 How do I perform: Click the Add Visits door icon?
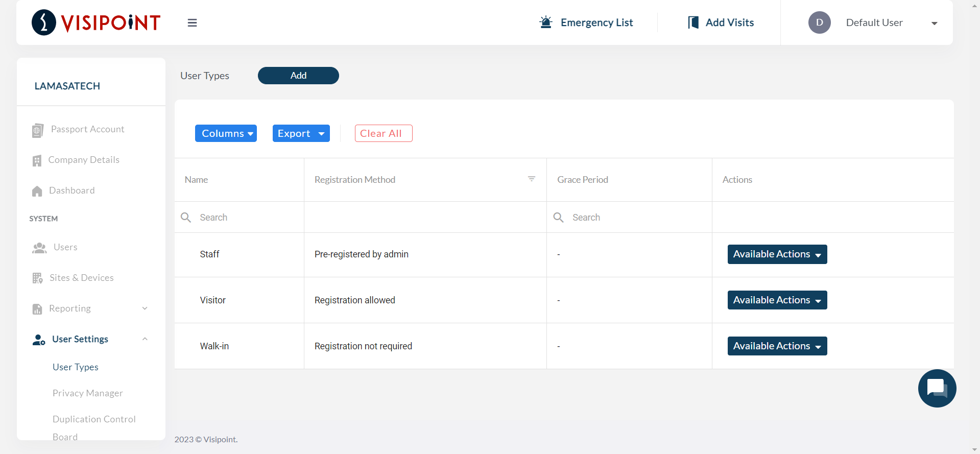(693, 22)
